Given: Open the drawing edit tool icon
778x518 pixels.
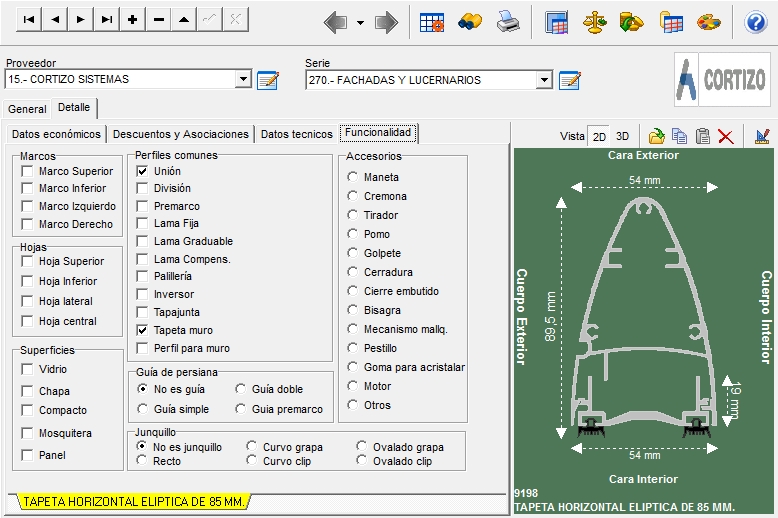Looking at the screenshot, I should (x=762, y=136).
